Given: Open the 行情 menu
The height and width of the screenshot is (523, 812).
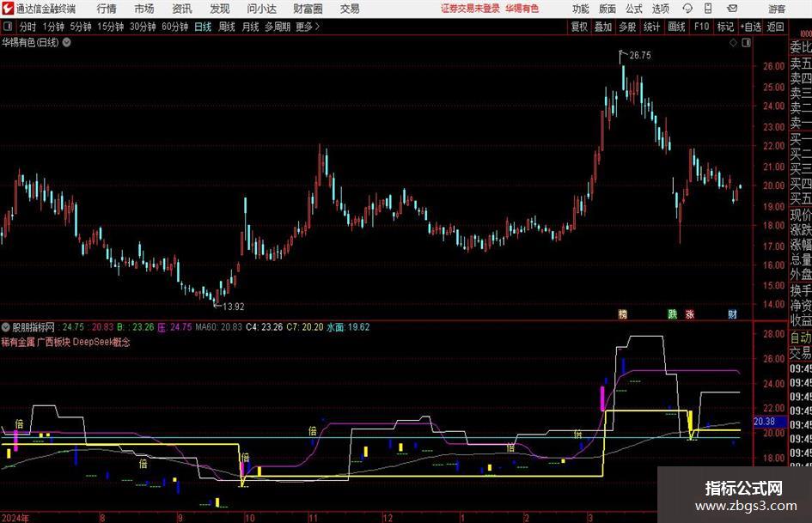Looking at the screenshot, I should point(107,9).
